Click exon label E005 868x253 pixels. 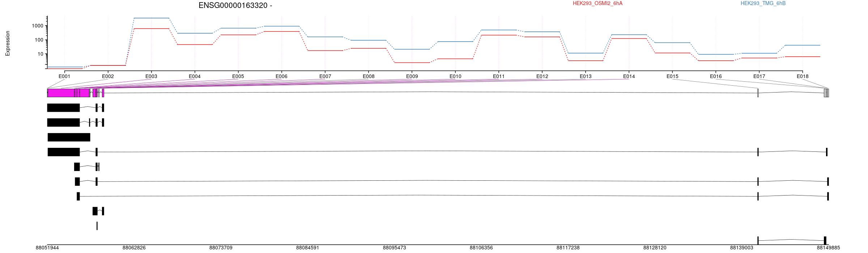[x=238, y=76]
